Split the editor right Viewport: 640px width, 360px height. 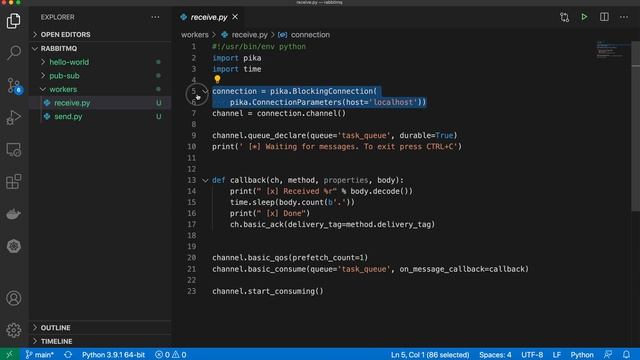pyautogui.click(x=604, y=17)
